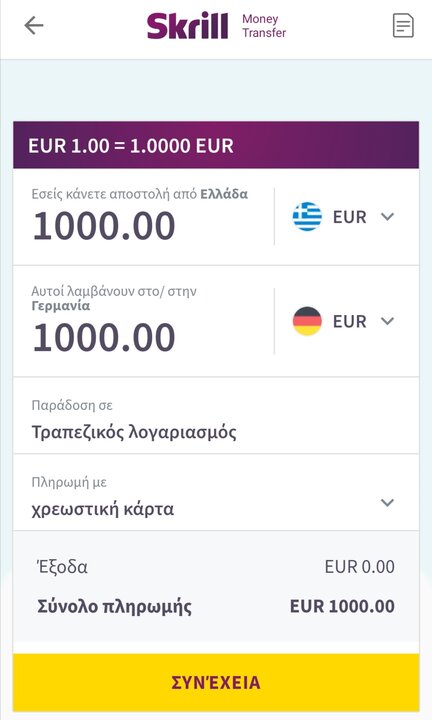The height and width of the screenshot is (720, 432).
Task: Expand the receiving EUR currency chevron
Action: pyautogui.click(x=387, y=321)
